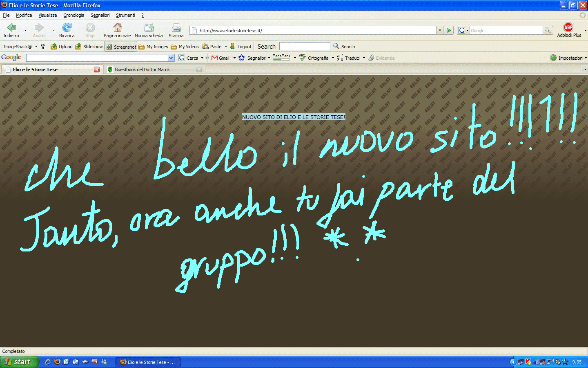Viewport: 588px width, 368px height.
Task: Open Gmail from Google toolbar
Action: click(220, 58)
